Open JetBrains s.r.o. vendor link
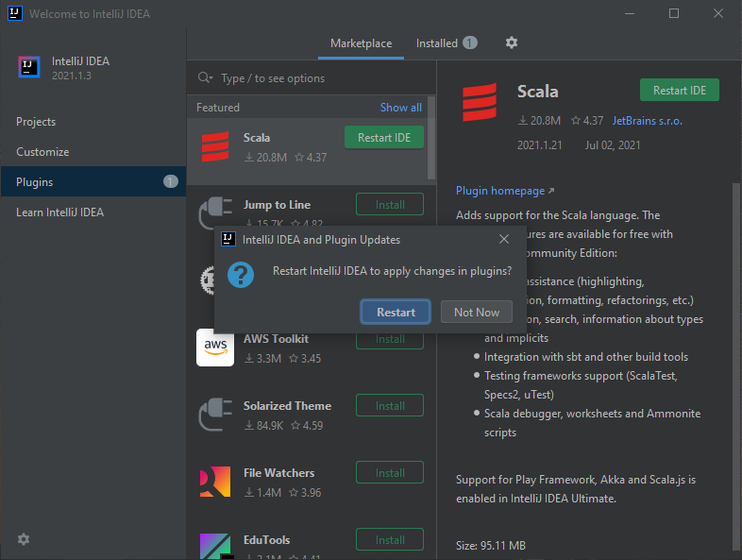The height and width of the screenshot is (560, 742). (x=647, y=121)
